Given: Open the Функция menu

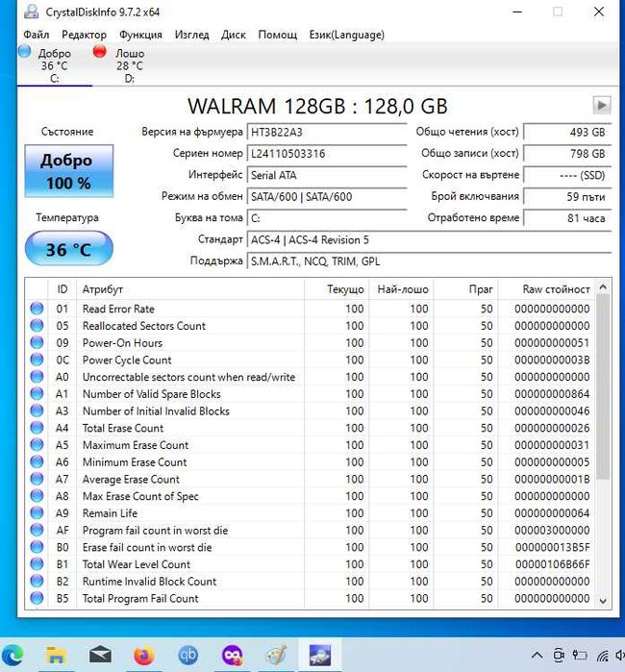Looking at the screenshot, I should [x=140, y=35].
